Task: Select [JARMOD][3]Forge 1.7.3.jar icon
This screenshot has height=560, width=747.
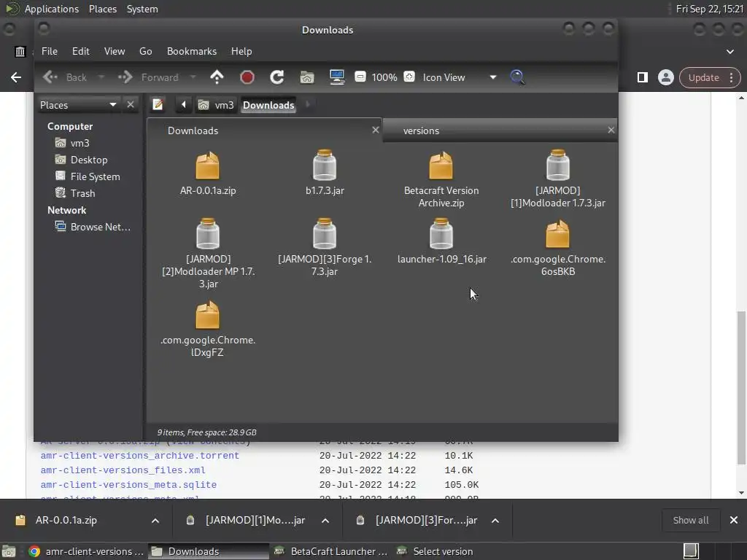Action: (x=325, y=233)
